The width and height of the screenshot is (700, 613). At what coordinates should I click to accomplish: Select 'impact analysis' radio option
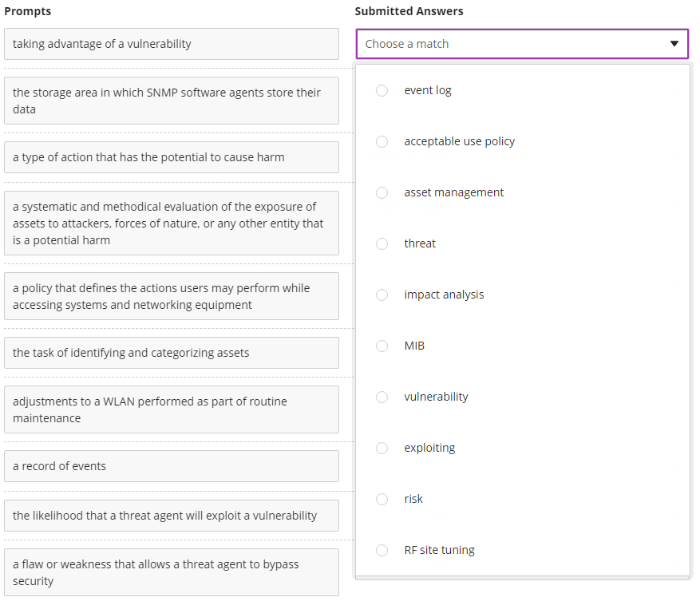pyautogui.click(x=382, y=295)
